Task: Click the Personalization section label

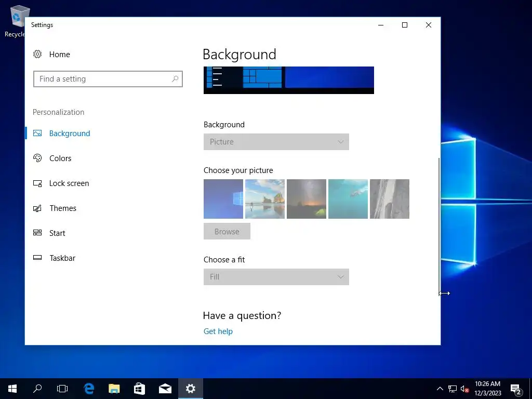Action: point(58,112)
